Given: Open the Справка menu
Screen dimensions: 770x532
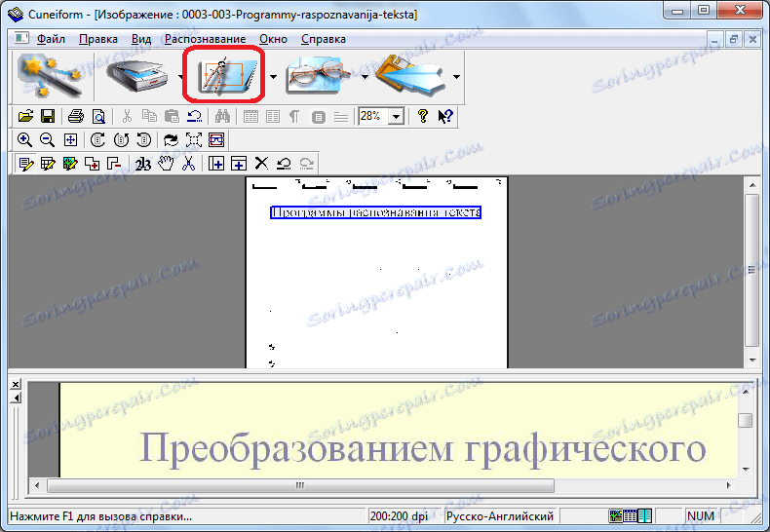Looking at the screenshot, I should (x=324, y=39).
